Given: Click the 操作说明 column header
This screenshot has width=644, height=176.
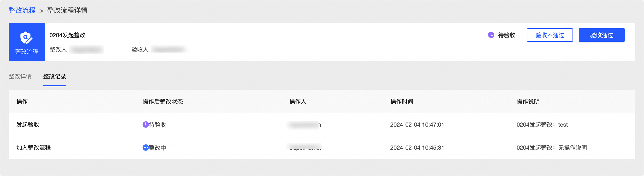Looking at the screenshot, I should pos(528,101).
